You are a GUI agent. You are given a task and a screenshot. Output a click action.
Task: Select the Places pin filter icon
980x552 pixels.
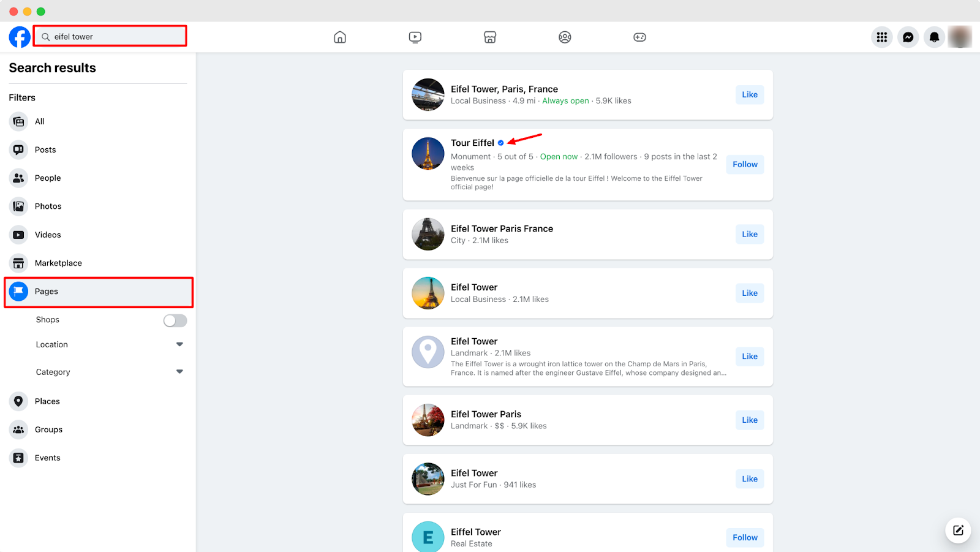point(18,401)
